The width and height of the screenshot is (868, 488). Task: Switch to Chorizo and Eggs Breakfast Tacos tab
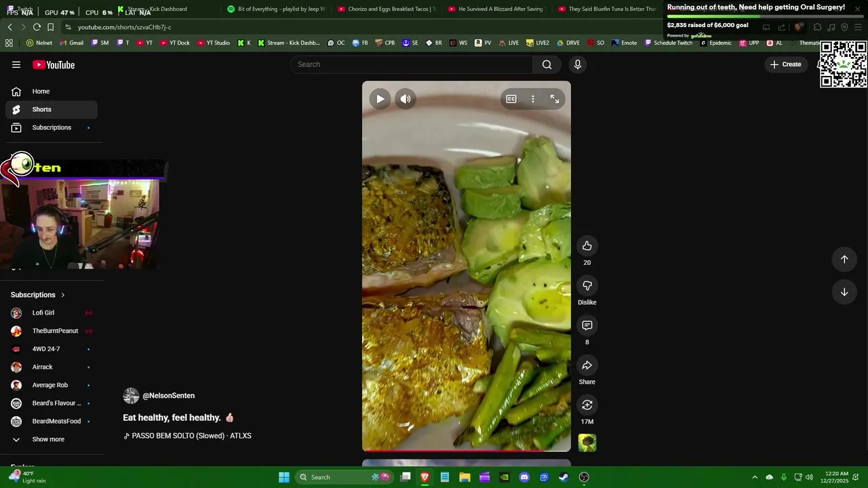coord(387,9)
